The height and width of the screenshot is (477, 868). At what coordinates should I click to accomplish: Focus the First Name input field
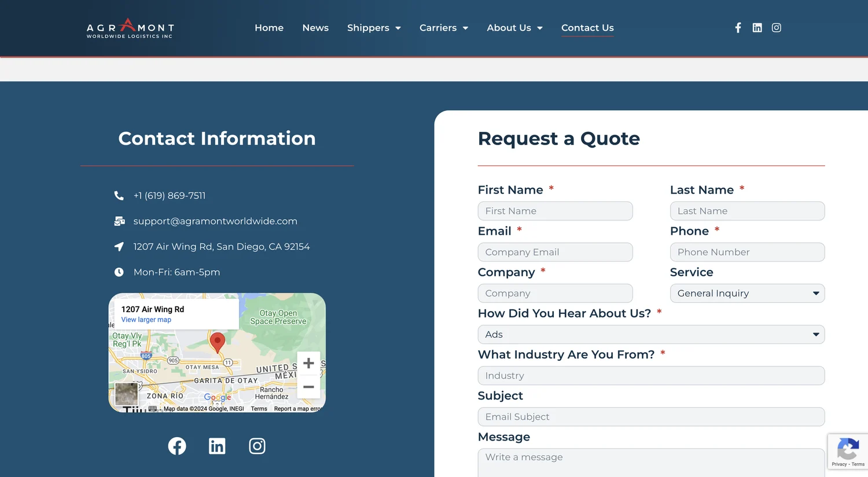555,211
